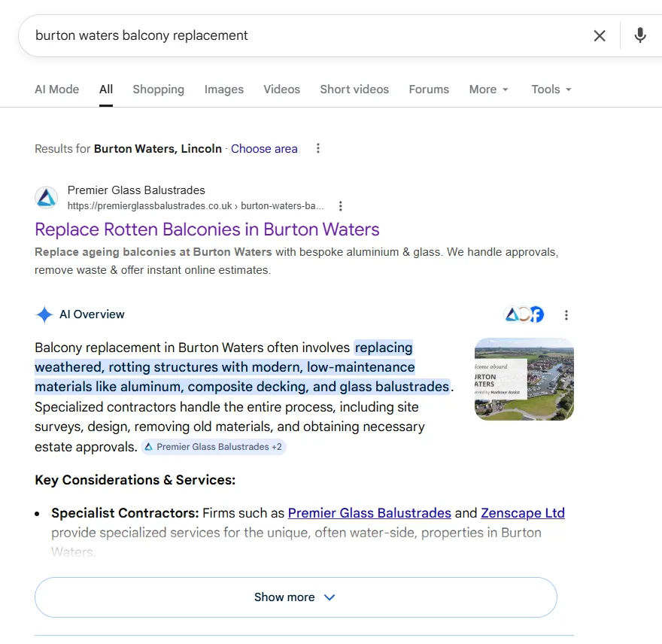The height and width of the screenshot is (644, 662).
Task: Switch to AI Mode
Action: pyautogui.click(x=56, y=89)
